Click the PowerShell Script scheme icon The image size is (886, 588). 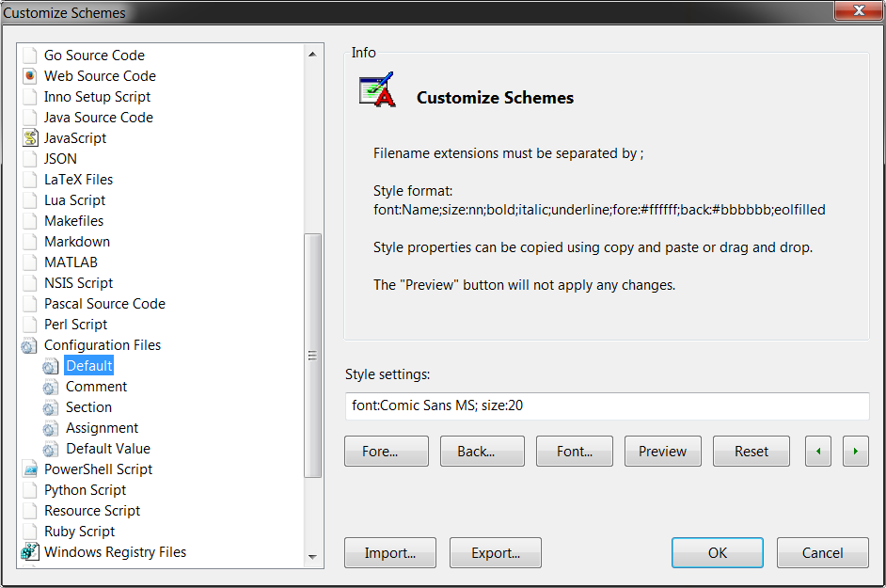point(29,469)
